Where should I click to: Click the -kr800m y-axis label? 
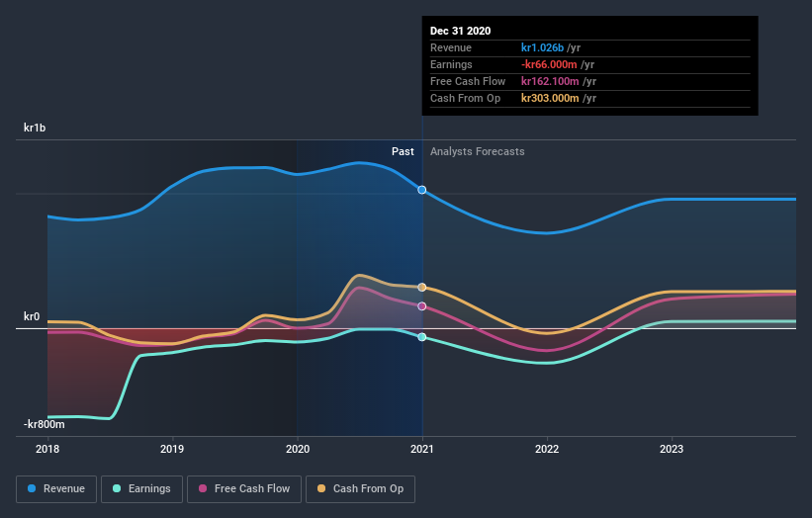[x=45, y=424]
